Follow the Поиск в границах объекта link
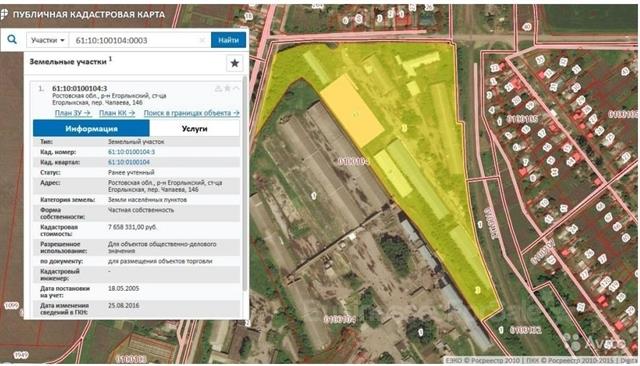The height and width of the screenshot is (366, 640). [x=191, y=113]
